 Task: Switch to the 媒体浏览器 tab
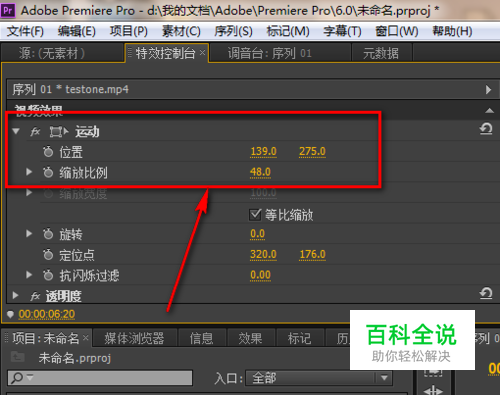[134, 338]
